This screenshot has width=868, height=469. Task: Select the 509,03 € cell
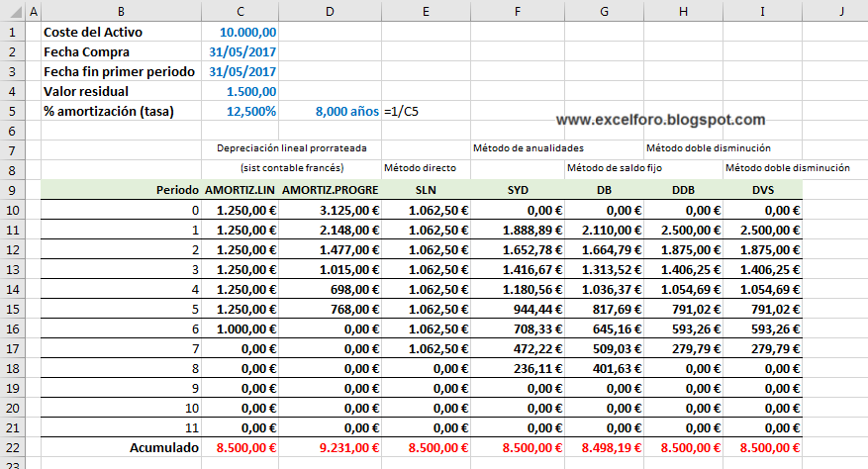pyautogui.click(x=605, y=349)
